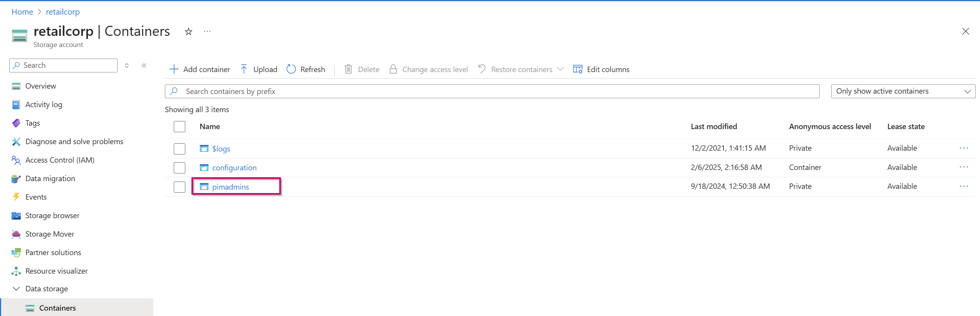Check the box for the $logs container
980x316 pixels.
(x=180, y=149)
